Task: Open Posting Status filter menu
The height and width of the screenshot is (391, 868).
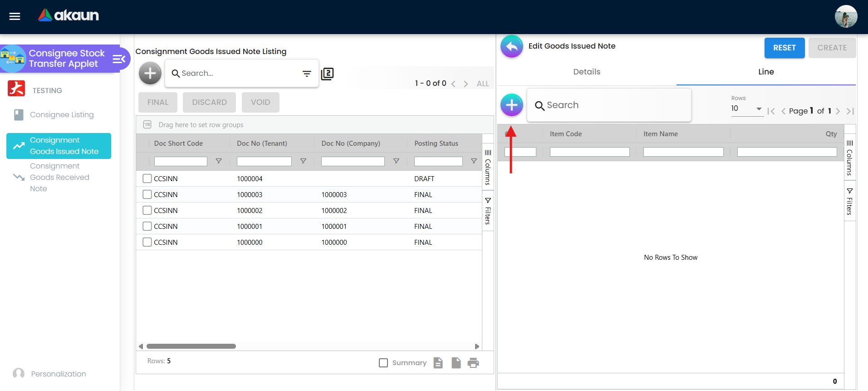Action: point(474,161)
